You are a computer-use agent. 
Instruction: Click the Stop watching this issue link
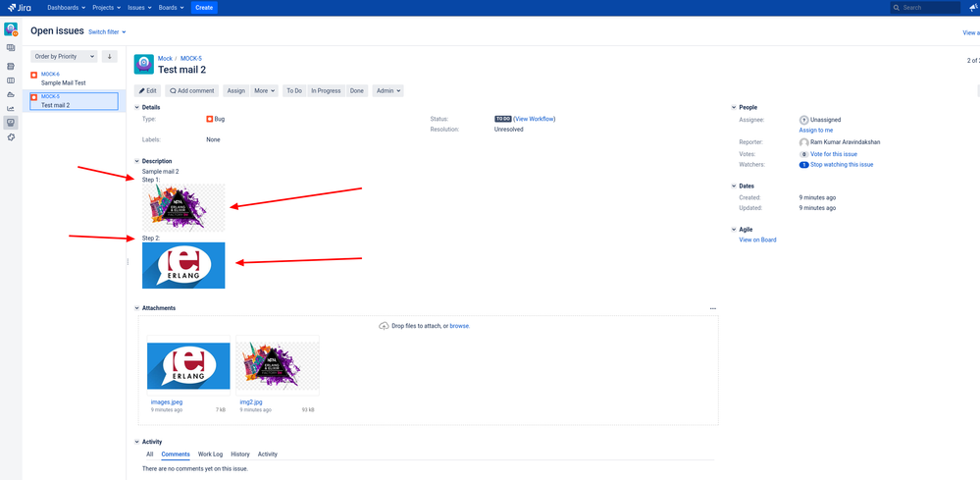pyautogui.click(x=842, y=165)
